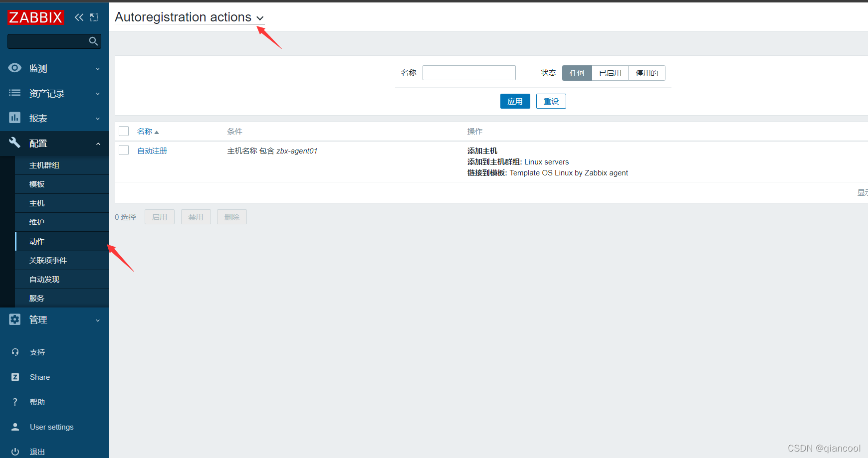
Task: Open 模板 in the sidebar
Action: click(x=62, y=184)
